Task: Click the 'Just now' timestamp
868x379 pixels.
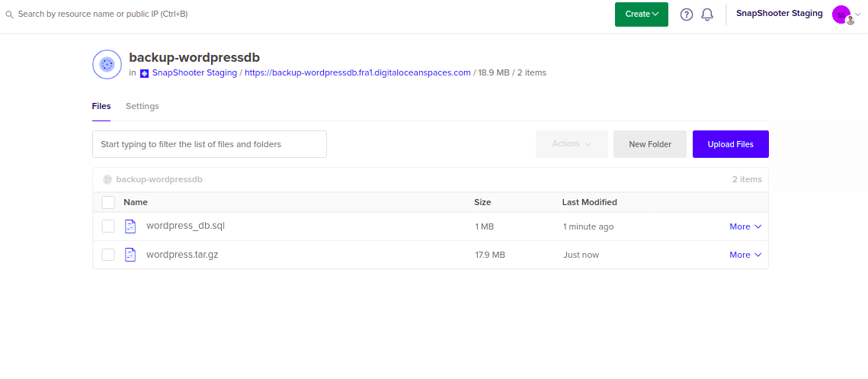Action: point(581,255)
